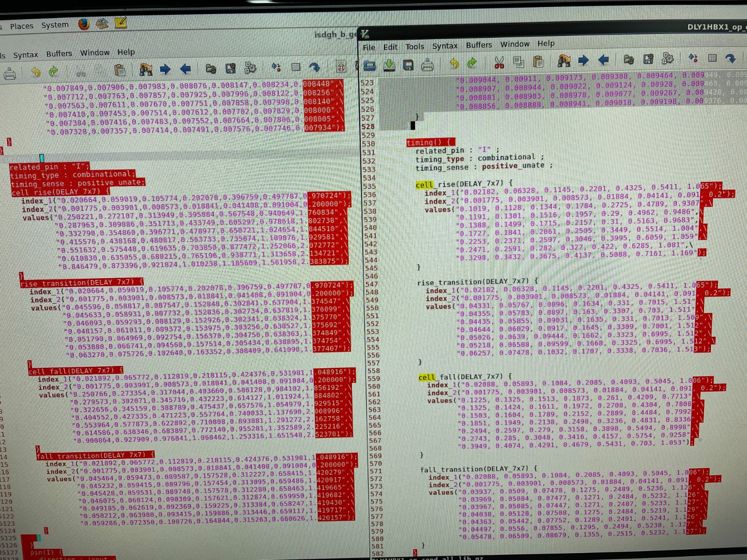This screenshot has height=560, width=747.
Task: Open the Places menu in top panel
Action: [x=21, y=26]
